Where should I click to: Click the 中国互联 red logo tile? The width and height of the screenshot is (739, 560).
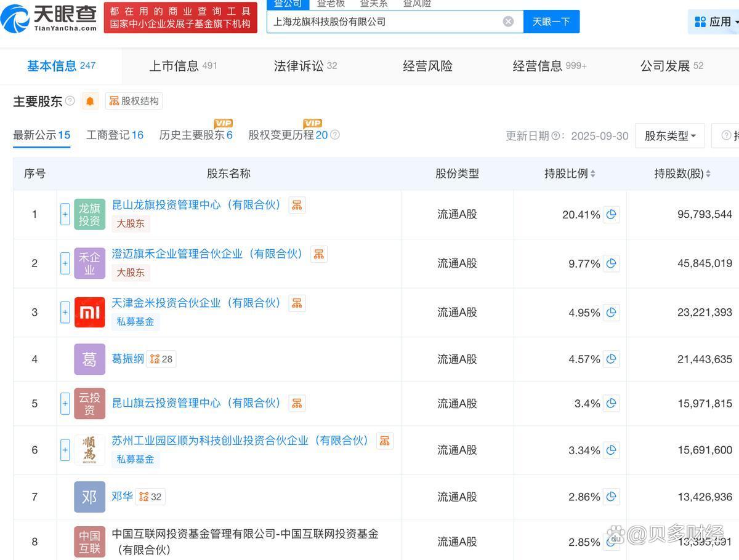(90, 542)
